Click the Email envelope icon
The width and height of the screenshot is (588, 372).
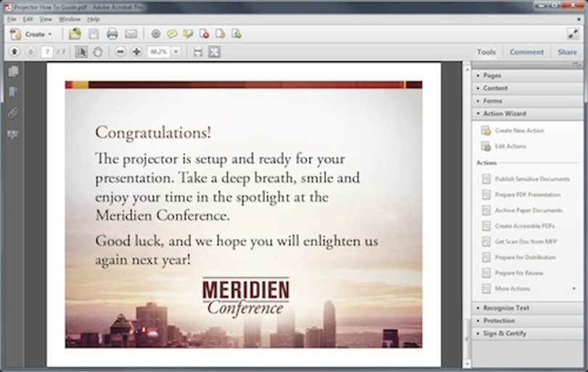(x=131, y=34)
